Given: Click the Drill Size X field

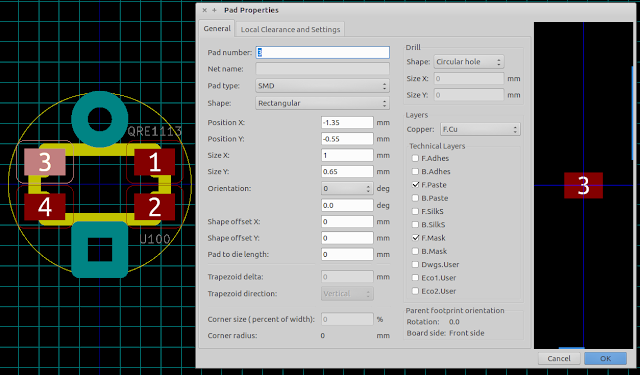Looking at the screenshot, I should (469, 78).
